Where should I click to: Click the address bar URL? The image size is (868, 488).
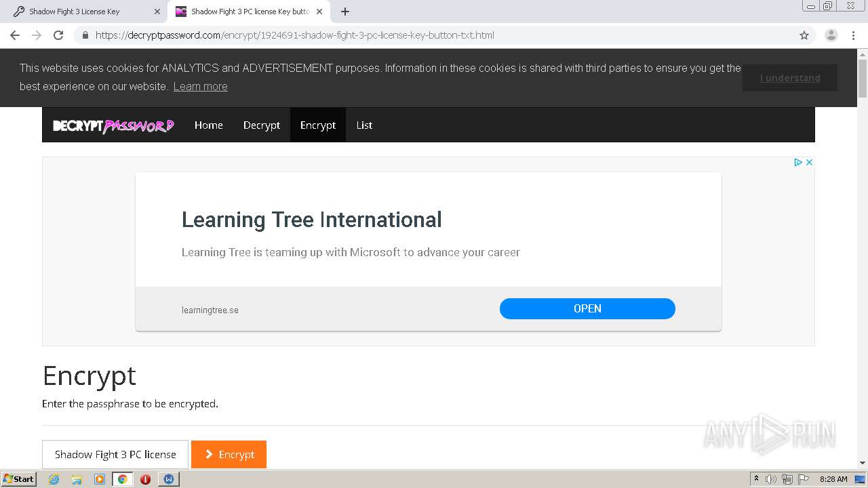tap(294, 35)
